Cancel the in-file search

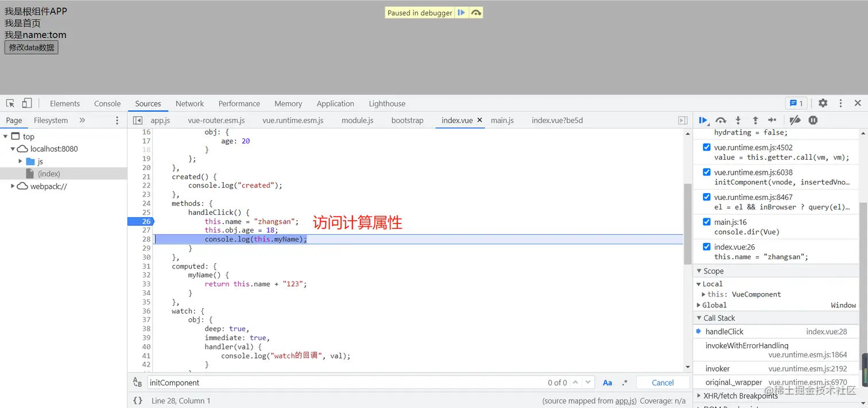coord(662,383)
